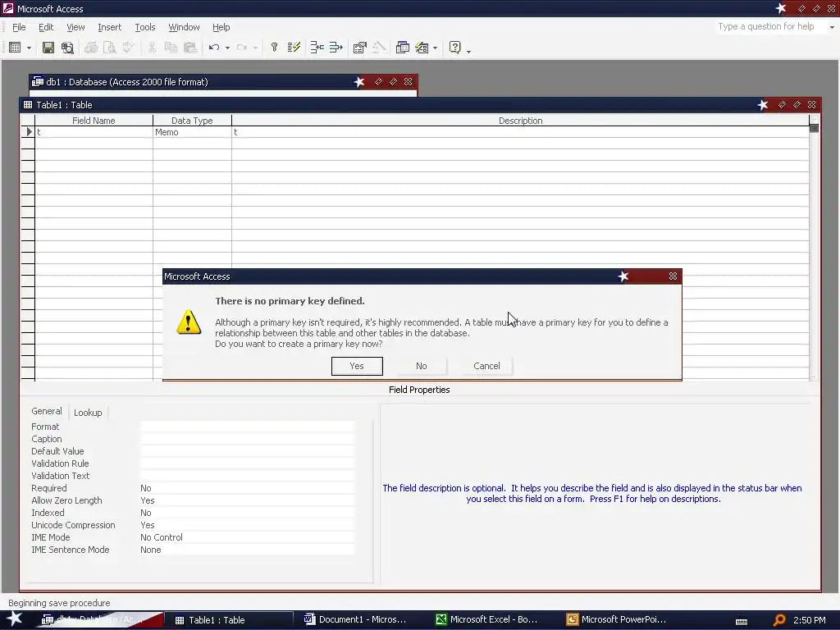Image resolution: width=840 pixels, height=630 pixels.
Task: Click the Paste clipboard icon
Action: 190,48
